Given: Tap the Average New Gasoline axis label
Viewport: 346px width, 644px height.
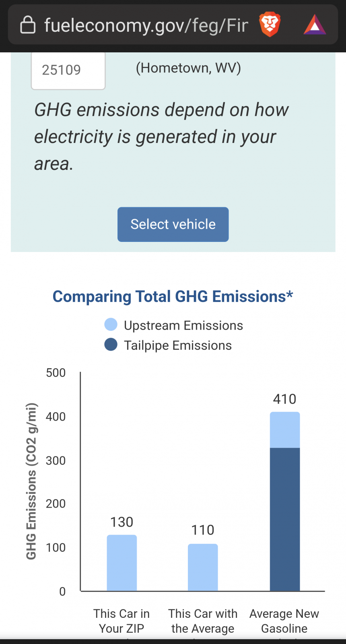Looking at the screenshot, I should click(284, 621).
